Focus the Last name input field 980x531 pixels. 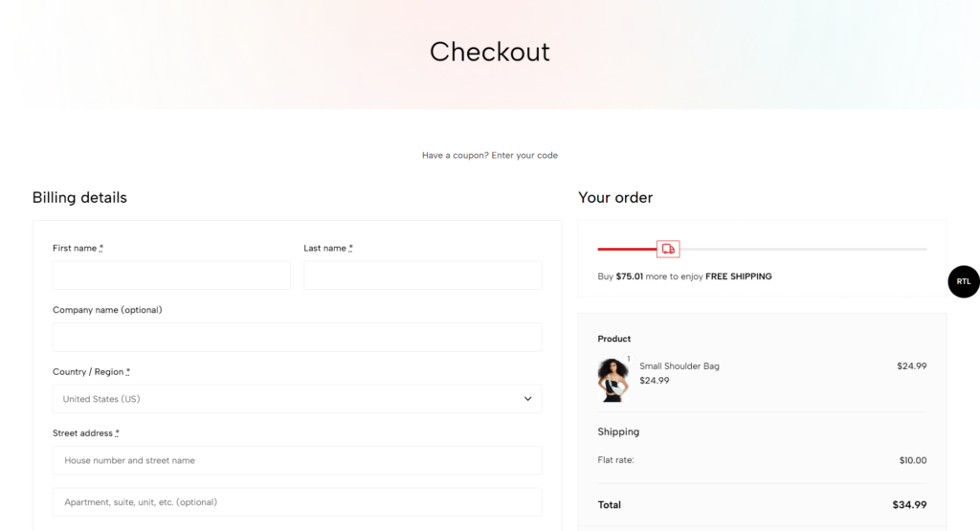(422, 276)
